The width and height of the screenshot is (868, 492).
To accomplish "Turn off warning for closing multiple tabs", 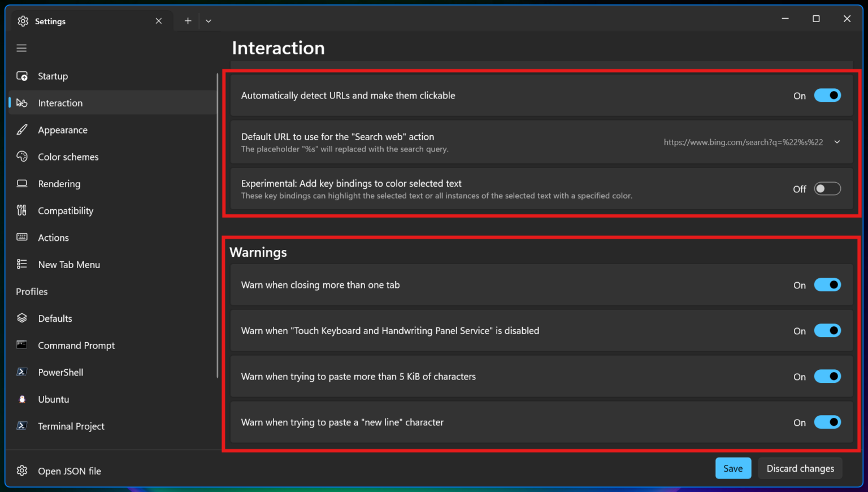I will pyautogui.click(x=827, y=285).
